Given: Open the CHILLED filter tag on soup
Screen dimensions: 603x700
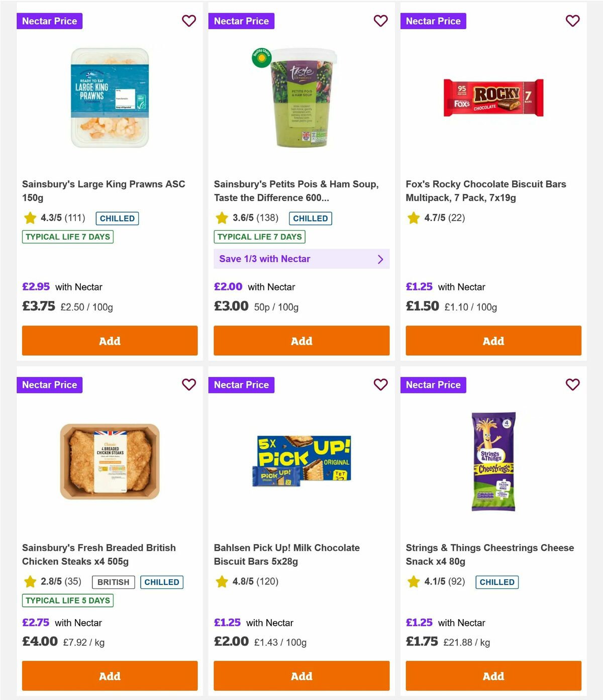Looking at the screenshot, I should coord(310,218).
